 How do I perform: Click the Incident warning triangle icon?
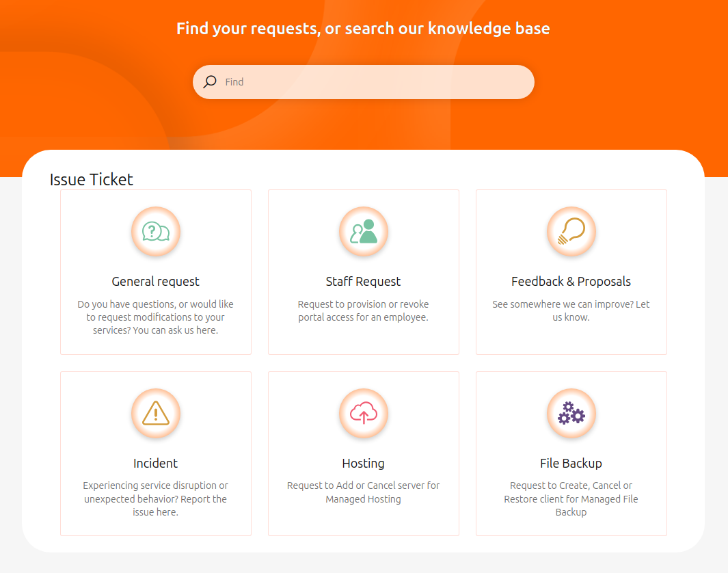pyautogui.click(x=156, y=413)
